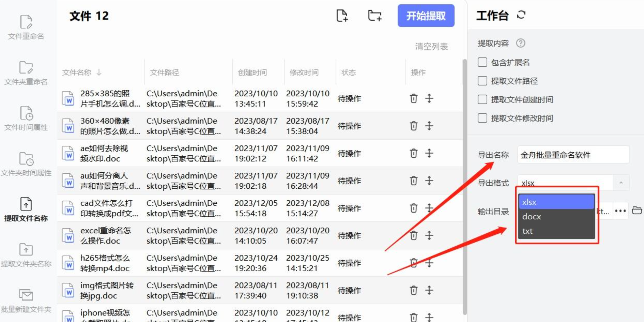Click the modified time 2023/10/25 14:15:21
The width and height of the screenshot is (644, 322).
[x=308, y=263]
